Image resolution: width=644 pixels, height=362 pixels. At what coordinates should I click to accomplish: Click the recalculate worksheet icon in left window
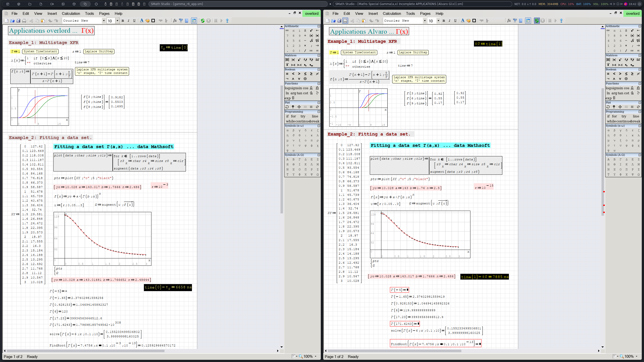203,21
